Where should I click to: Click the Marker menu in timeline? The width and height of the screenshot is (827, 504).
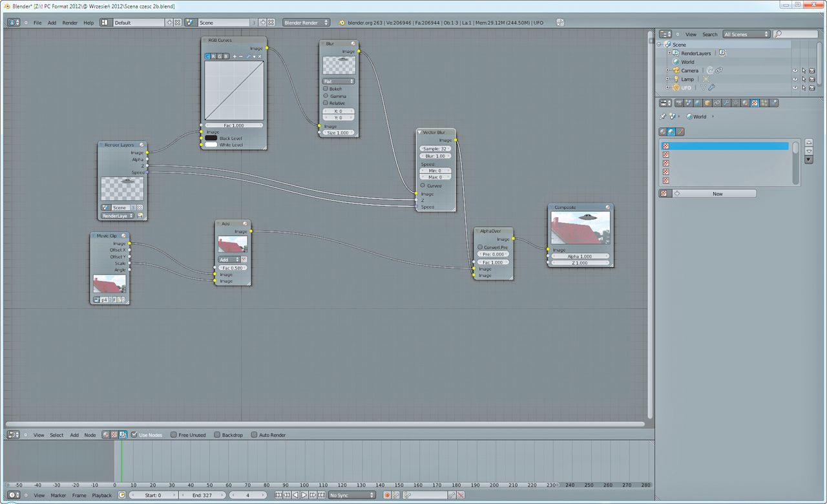click(x=58, y=496)
